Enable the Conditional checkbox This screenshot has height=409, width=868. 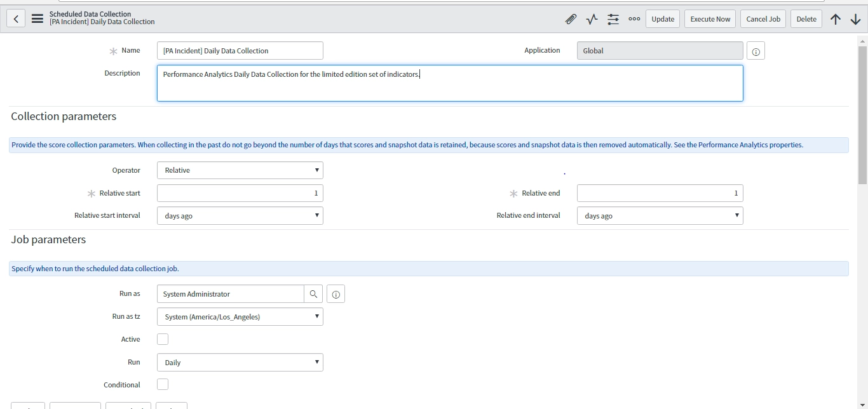point(163,384)
